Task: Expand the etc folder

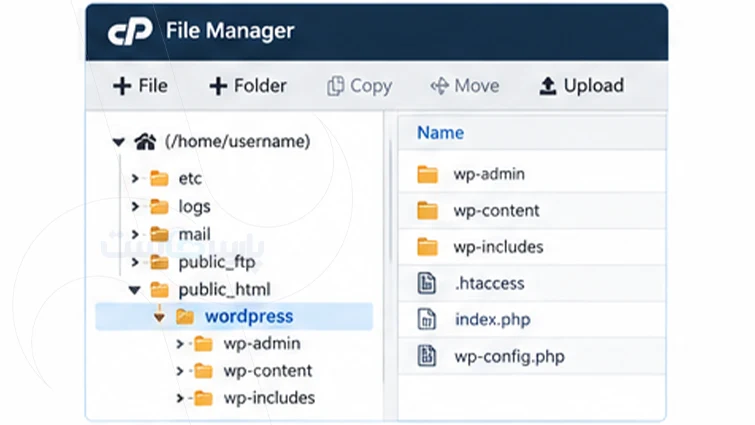Action: 135,179
